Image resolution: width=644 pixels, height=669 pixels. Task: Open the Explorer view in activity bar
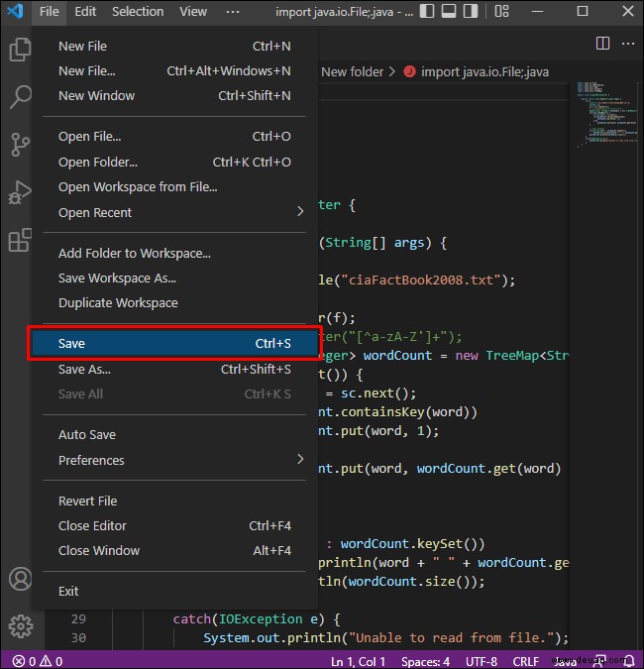coord(20,50)
